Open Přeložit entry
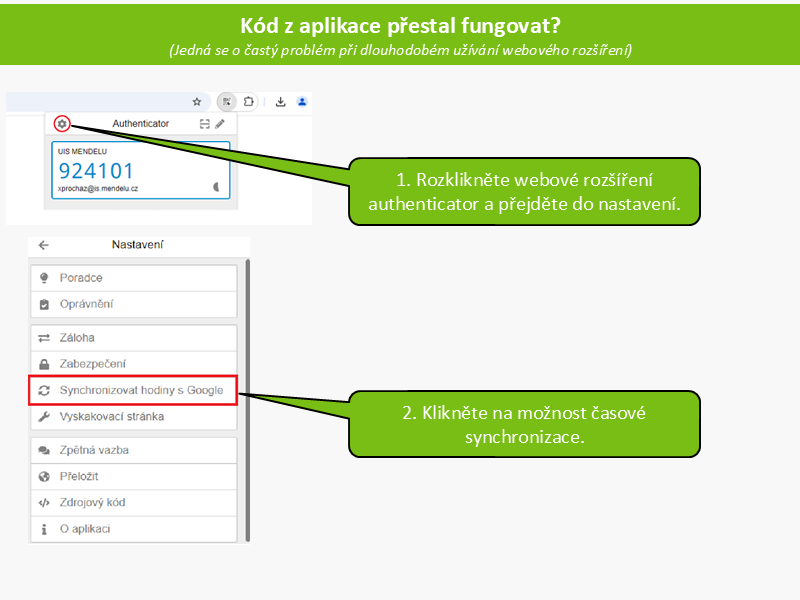The height and width of the screenshot is (600, 800). click(x=134, y=477)
